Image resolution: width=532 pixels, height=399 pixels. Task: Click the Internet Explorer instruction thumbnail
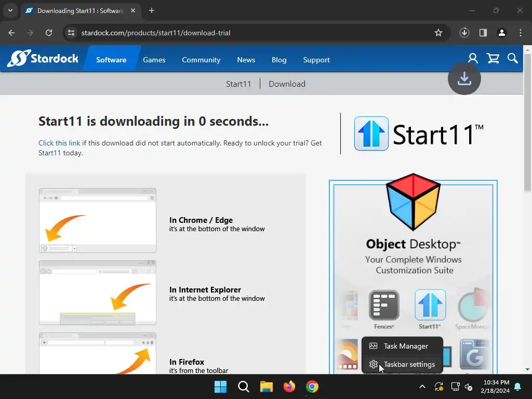[97, 293]
